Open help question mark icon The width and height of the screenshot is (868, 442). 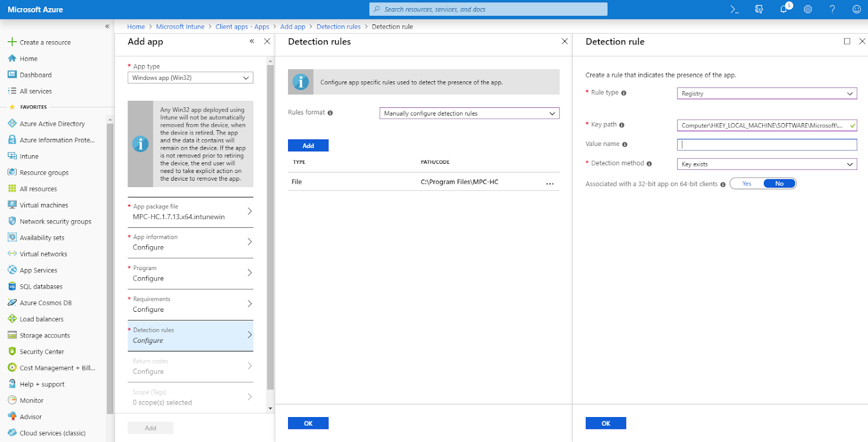pos(832,9)
